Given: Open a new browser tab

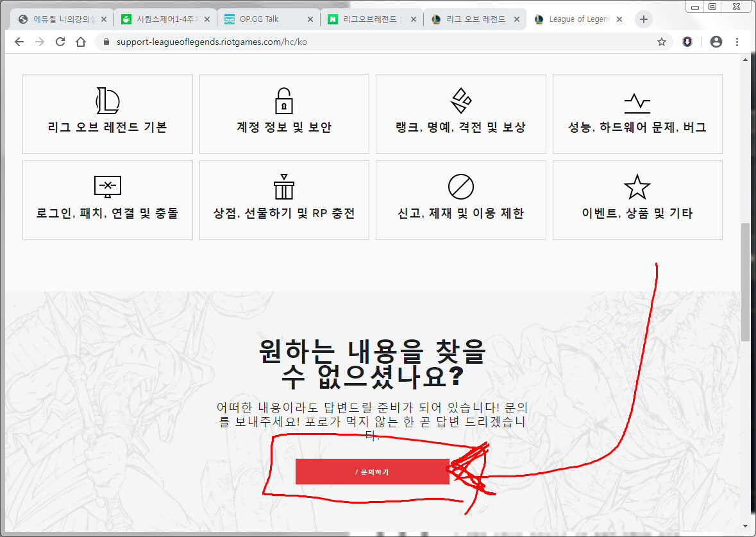Looking at the screenshot, I should [644, 19].
